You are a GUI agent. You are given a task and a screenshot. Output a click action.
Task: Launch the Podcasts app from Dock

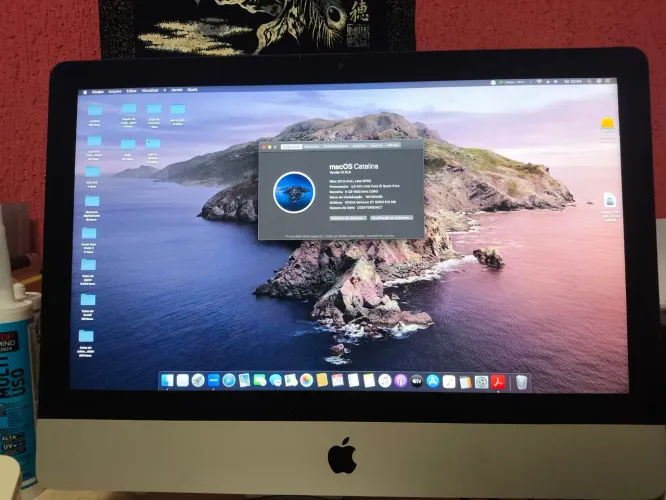coord(400,381)
